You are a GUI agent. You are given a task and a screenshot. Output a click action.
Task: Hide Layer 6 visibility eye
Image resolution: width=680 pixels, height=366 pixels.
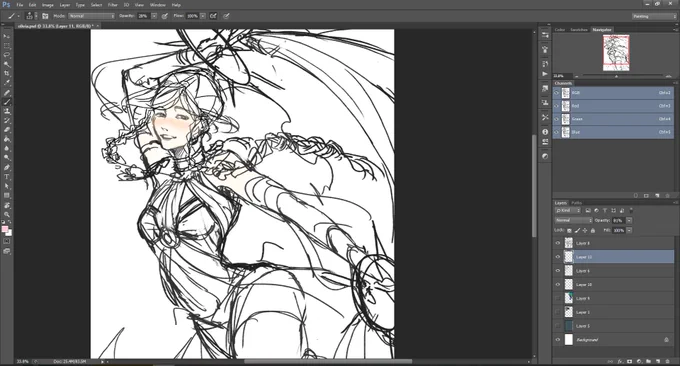[558, 271]
